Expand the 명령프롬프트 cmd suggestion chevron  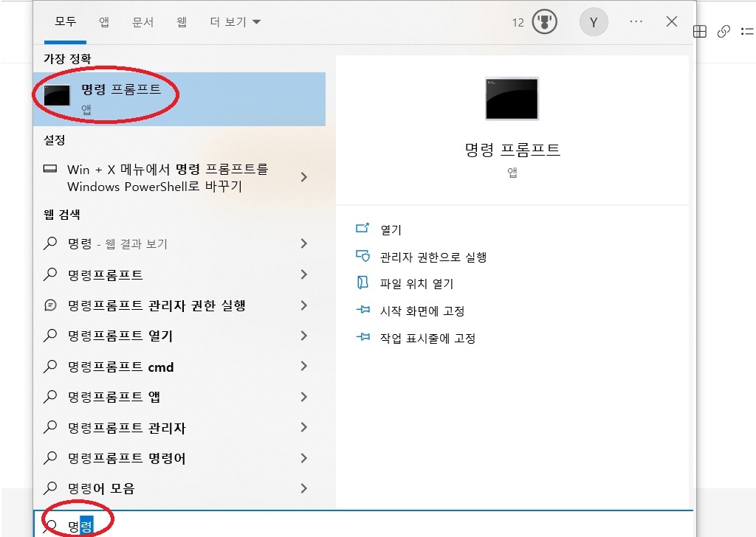[303, 367]
